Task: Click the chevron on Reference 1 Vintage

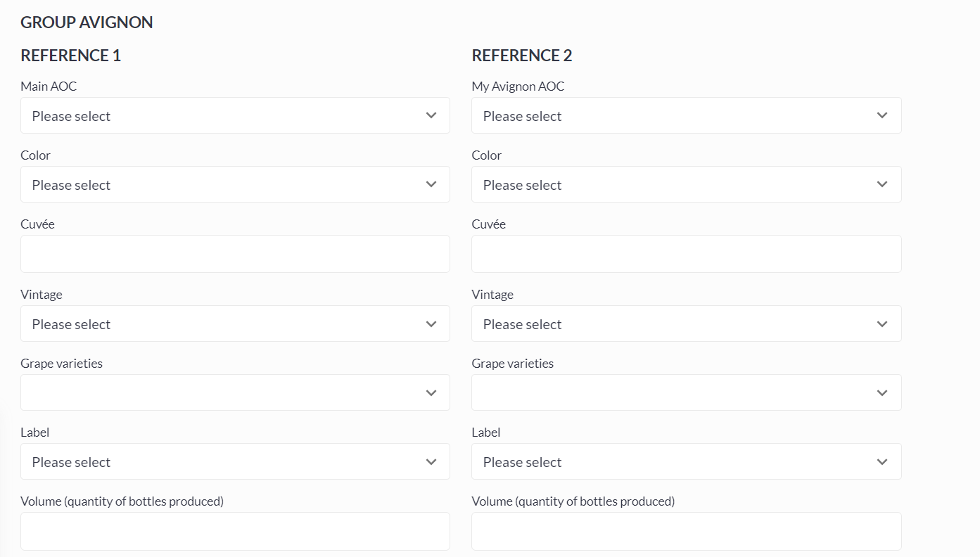Action: pos(431,324)
